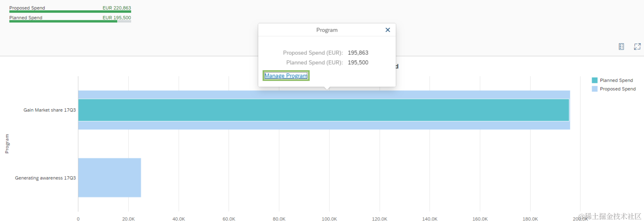Click the Proposed Spend legend label
The image size is (644, 223).
coord(617,89)
